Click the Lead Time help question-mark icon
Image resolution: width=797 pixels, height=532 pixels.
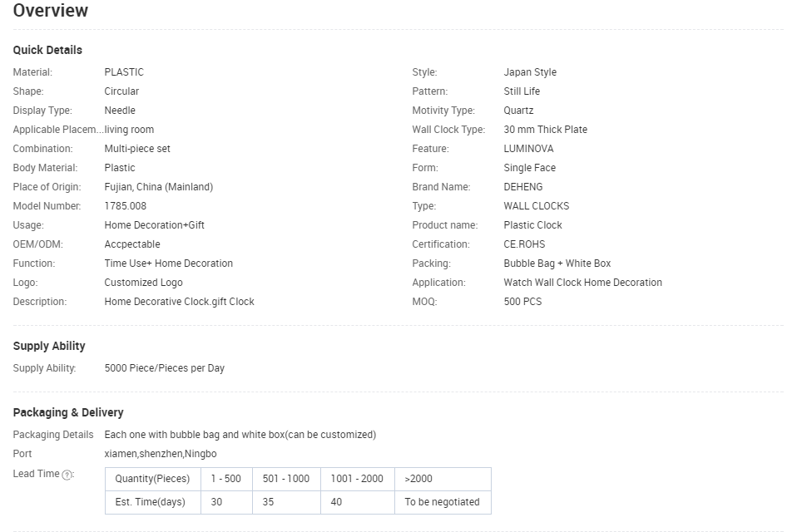click(68, 475)
